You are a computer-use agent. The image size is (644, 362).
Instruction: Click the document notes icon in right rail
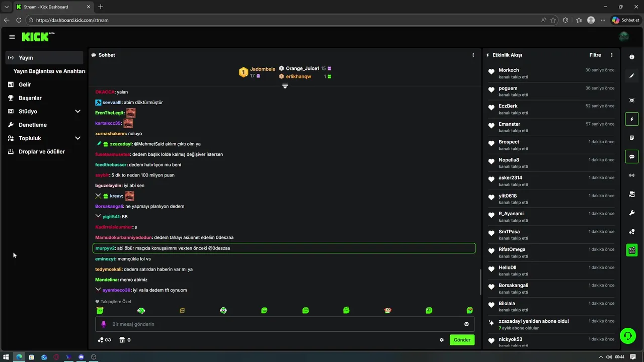coord(632,138)
